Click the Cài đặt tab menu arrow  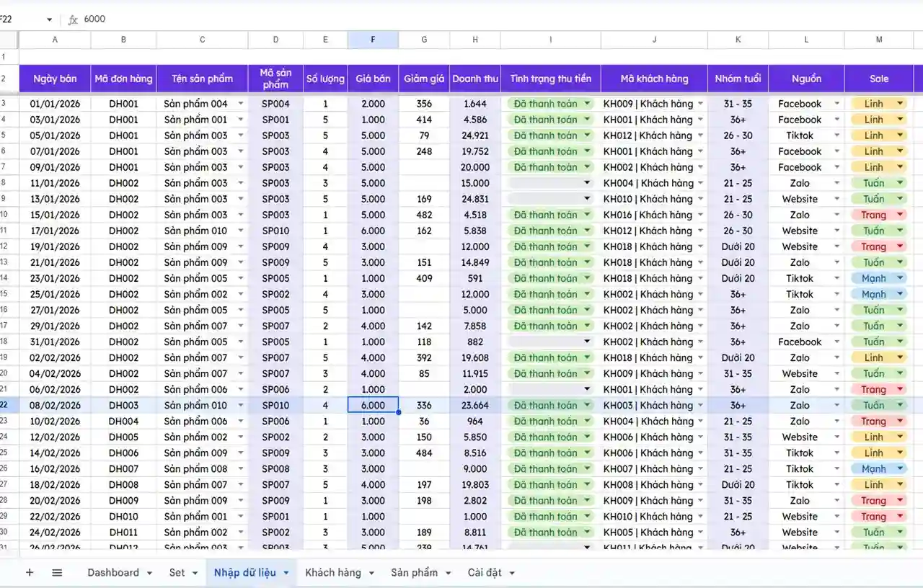point(512,574)
